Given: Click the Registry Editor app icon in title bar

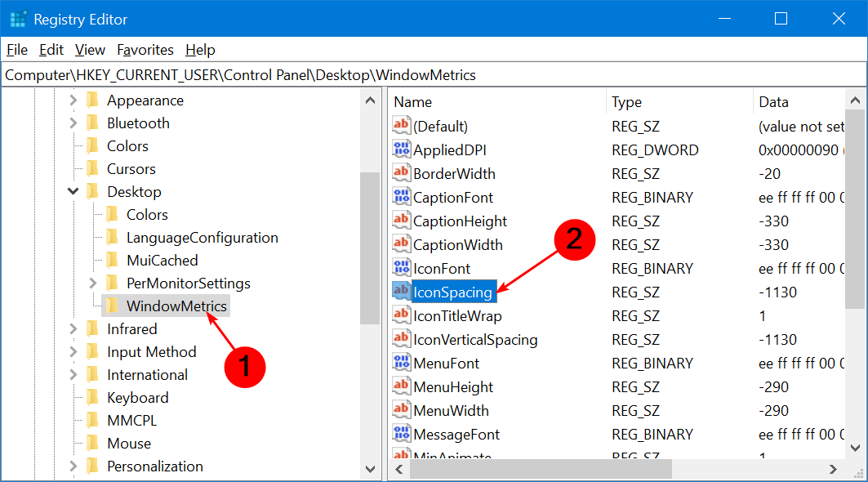Looking at the screenshot, I should click(18, 20).
